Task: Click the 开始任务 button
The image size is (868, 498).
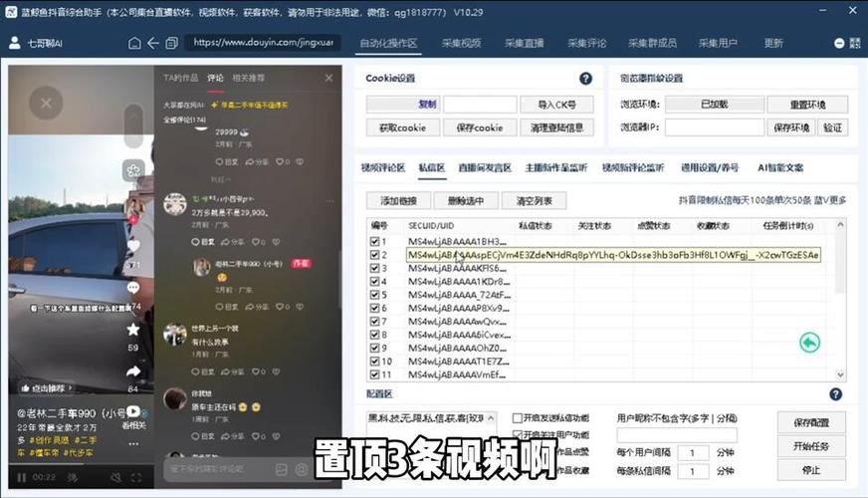Action: 811,446
